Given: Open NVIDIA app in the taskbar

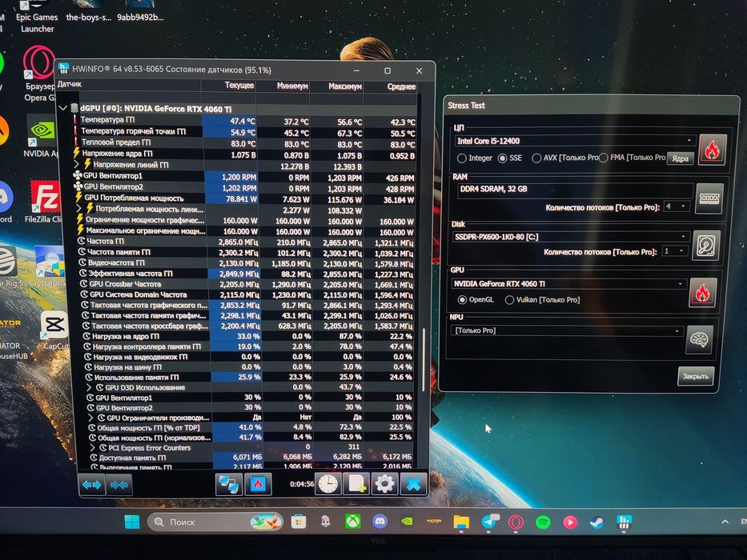Looking at the screenshot, I should (x=407, y=522).
